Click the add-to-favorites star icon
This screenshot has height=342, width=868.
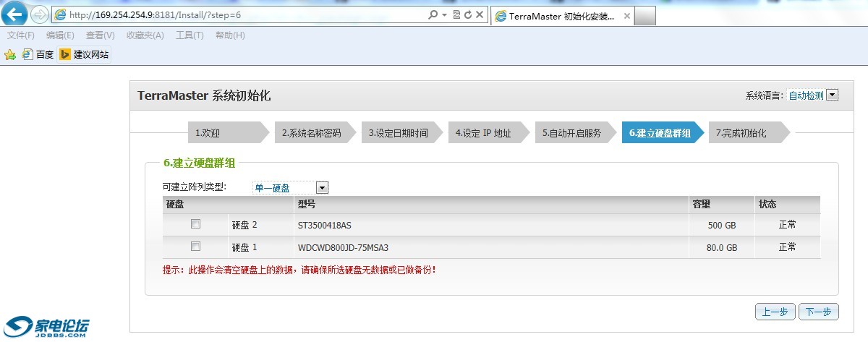point(10,54)
